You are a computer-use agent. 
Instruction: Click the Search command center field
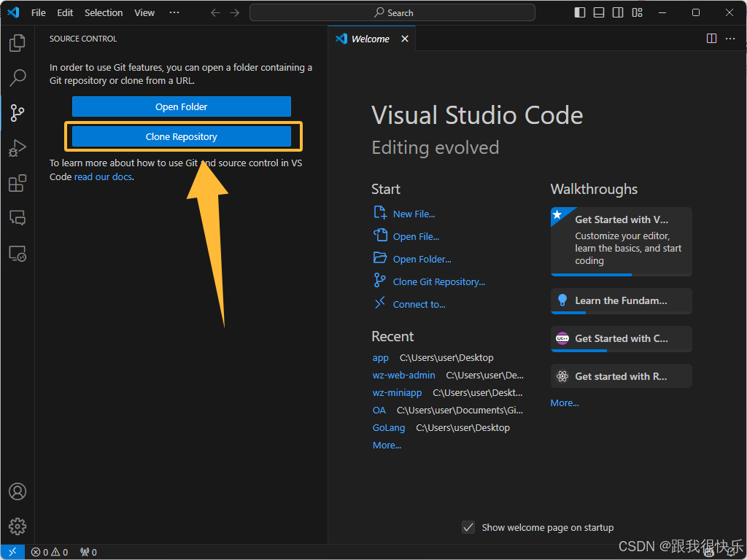pos(392,12)
